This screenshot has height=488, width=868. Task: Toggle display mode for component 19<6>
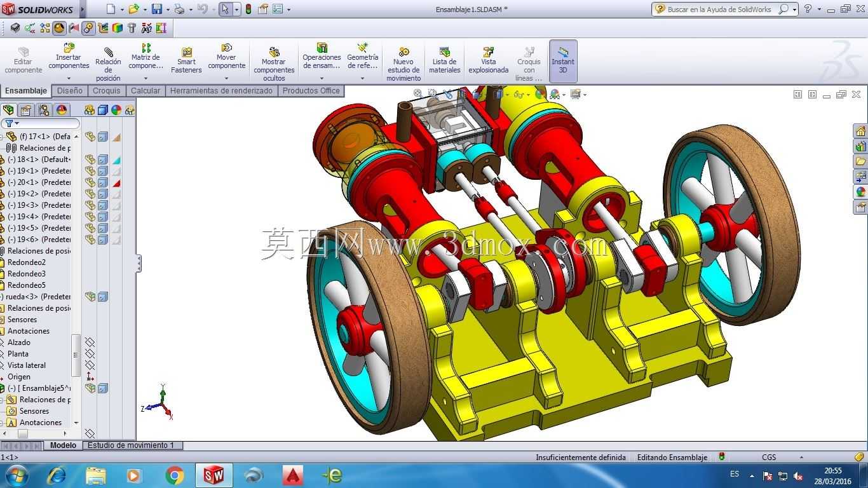coord(103,240)
